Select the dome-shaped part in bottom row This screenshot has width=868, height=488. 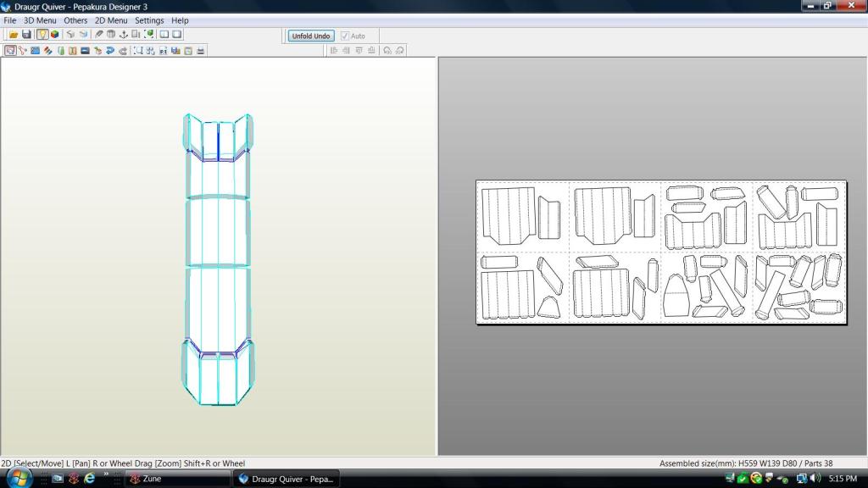tap(676, 296)
